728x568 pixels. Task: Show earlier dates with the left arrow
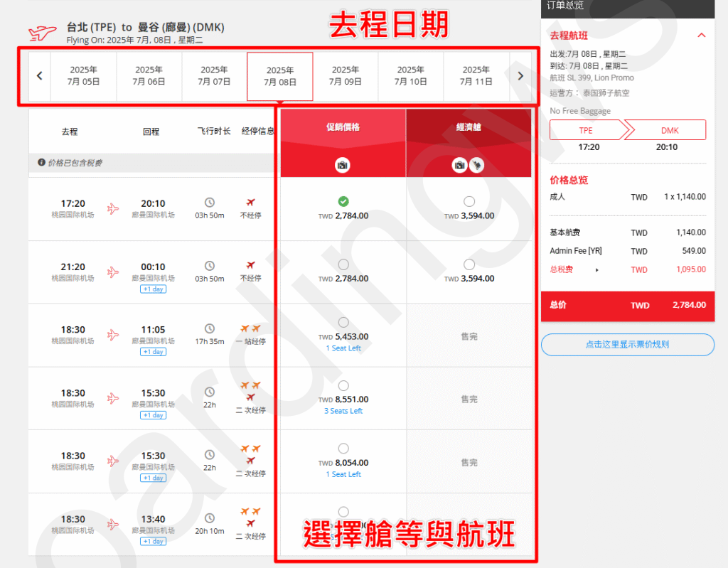click(x=40, y=75)
